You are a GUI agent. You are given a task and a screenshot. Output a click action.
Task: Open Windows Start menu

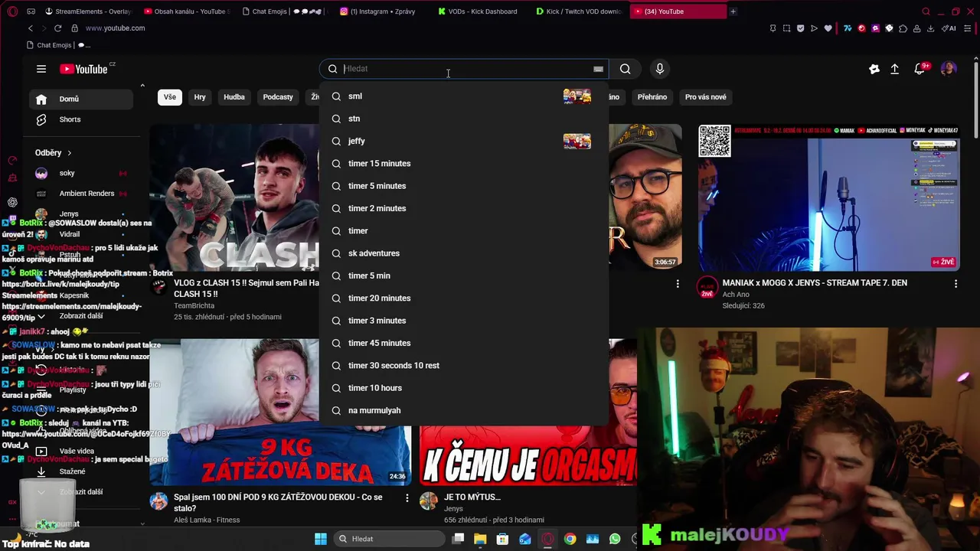click(x=321, y=539)
